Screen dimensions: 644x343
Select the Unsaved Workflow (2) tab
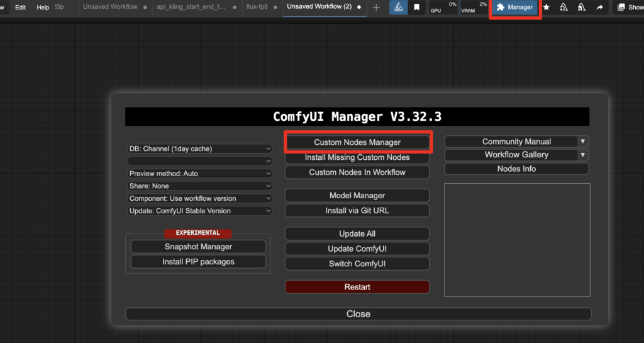point(324,7)
